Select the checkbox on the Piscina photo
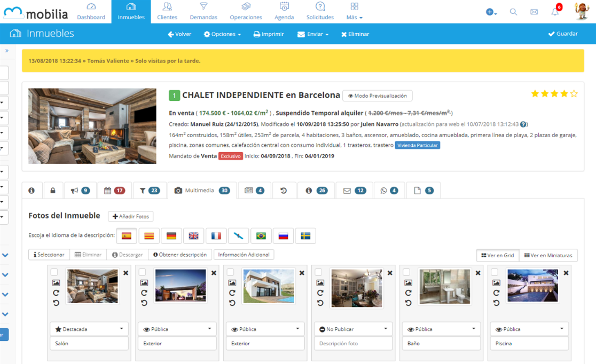This screenshot has height=364, width=596. [495, 272]
